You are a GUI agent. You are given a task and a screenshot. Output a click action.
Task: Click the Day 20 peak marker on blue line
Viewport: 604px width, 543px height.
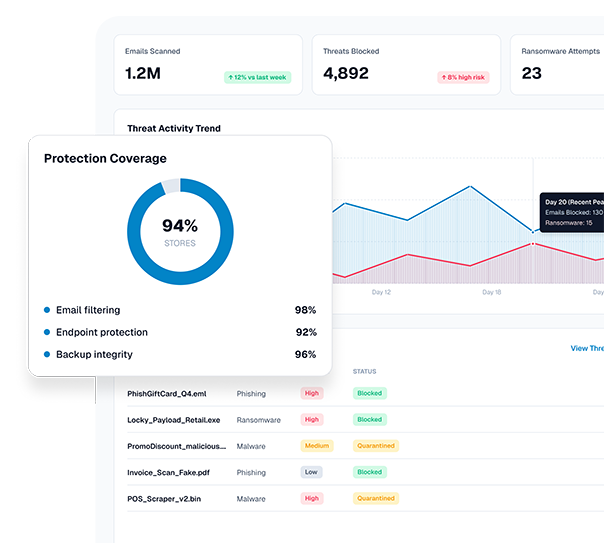pos(533,232)
